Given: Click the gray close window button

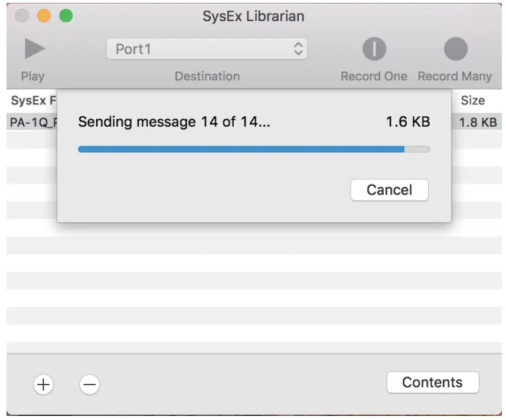Looking at the screenshot, I should [22, 15].
